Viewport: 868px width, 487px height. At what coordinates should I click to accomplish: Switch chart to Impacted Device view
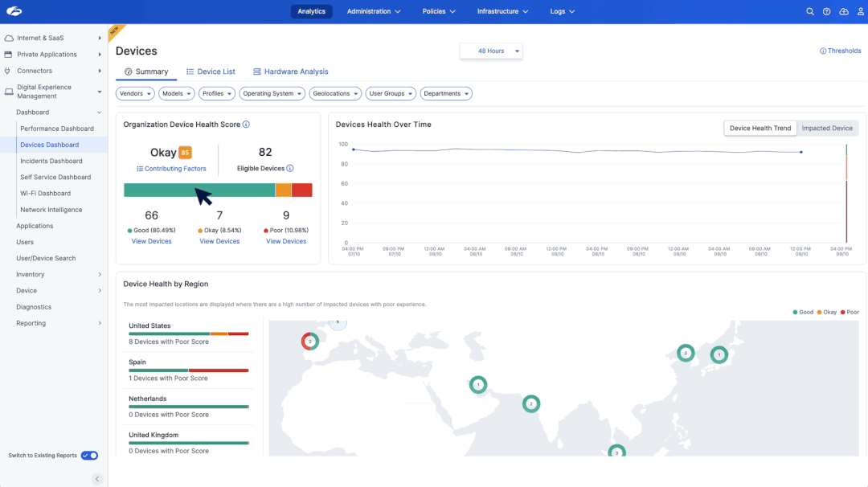[827, 129]
